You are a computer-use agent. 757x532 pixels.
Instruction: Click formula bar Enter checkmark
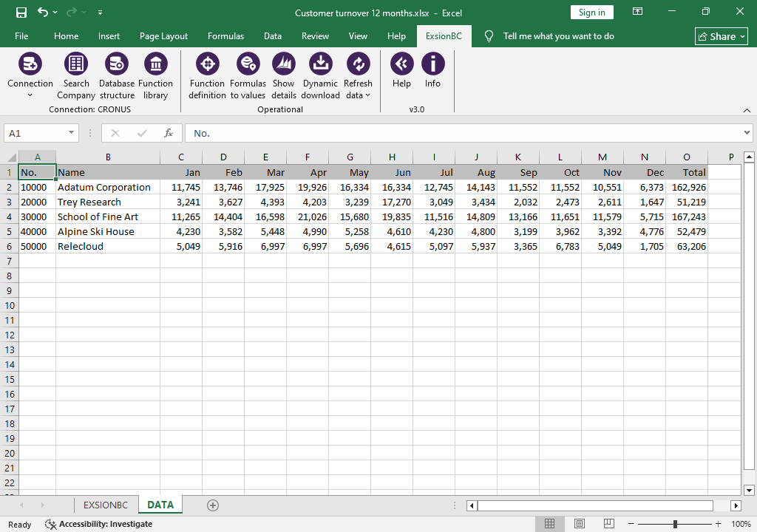pyautogui.click(x=142, y=133)
